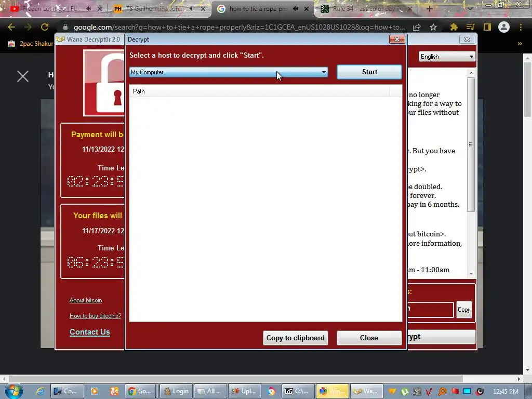Open Chrome extensions puzzle icon
Image resolution: width=532 pixels, height=399 pixels.
pos(454,27)
